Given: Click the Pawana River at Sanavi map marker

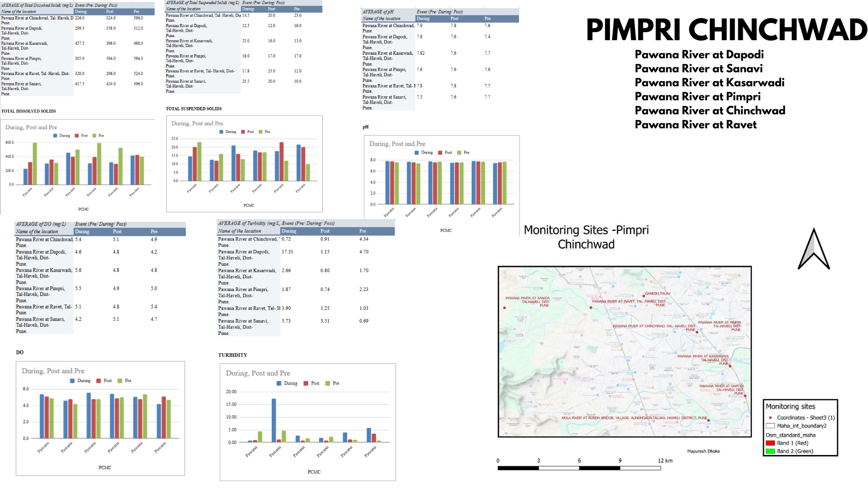Looking at the screenshot, I should tap(505, 308).
